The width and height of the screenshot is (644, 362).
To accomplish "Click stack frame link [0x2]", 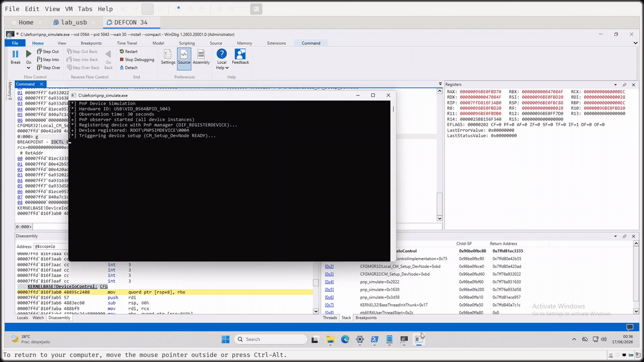I will (x=329, y=266).
